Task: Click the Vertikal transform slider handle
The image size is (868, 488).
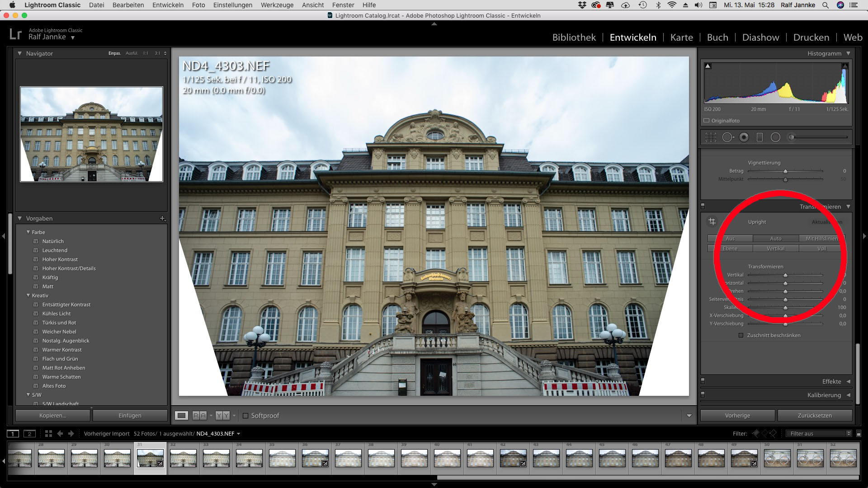Action: (785, 275)
